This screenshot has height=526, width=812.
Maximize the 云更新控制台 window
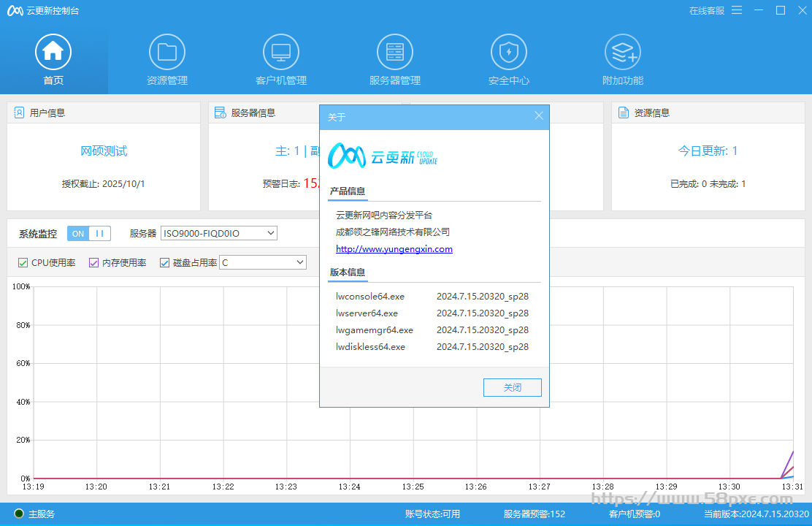(781, 10)
